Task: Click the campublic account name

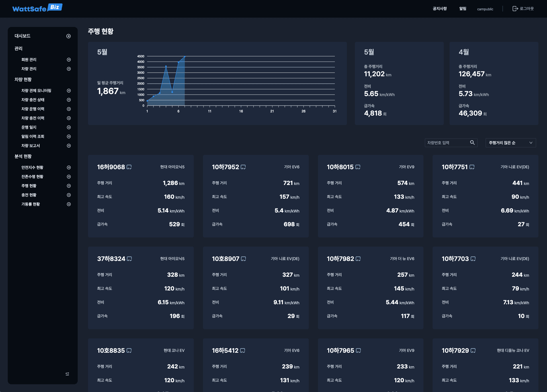Action: click(x=485, y=9)
